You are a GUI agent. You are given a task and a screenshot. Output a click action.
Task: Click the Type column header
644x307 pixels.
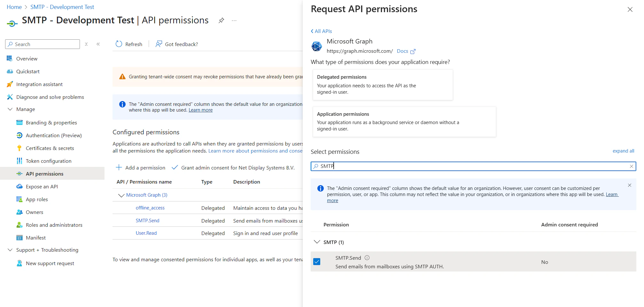tap(207, 182)
